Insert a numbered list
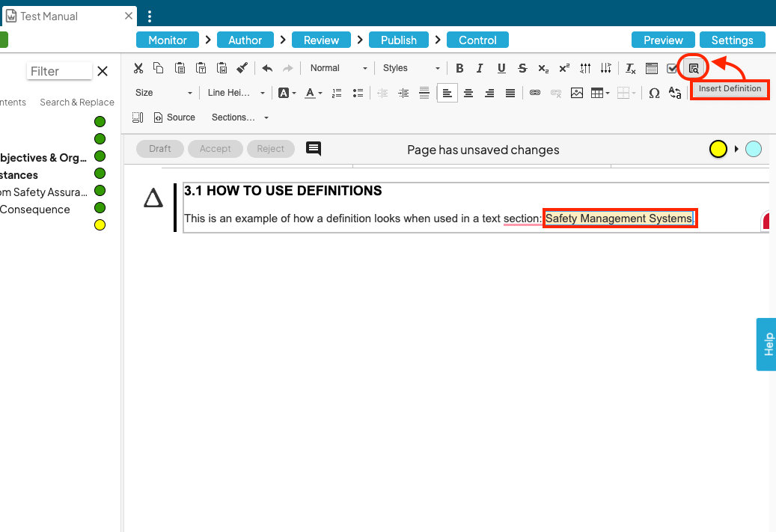776x532 pixels. pyautogui.click(x=337, y=93)
